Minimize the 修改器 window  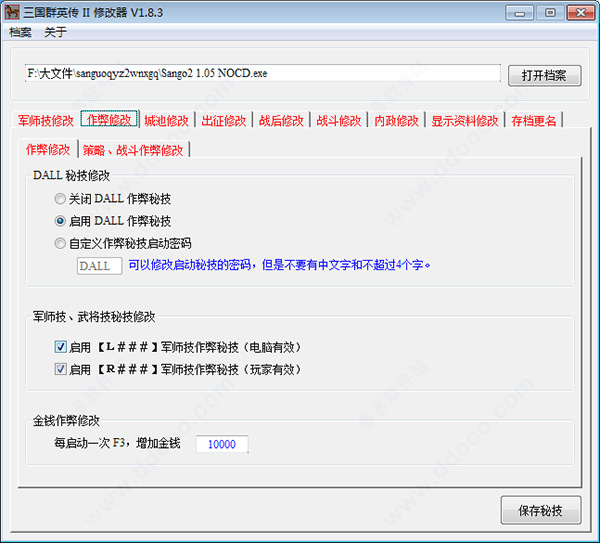(x=519, y=13)
